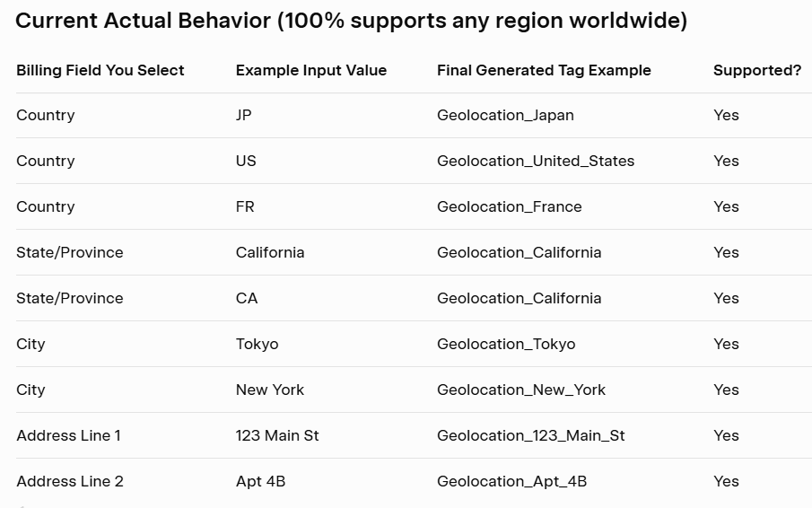This screenshot has height=508, width=812.
Task: Select the "Geolocation_123_Main_St" tag cell
Action: (531, 435)
